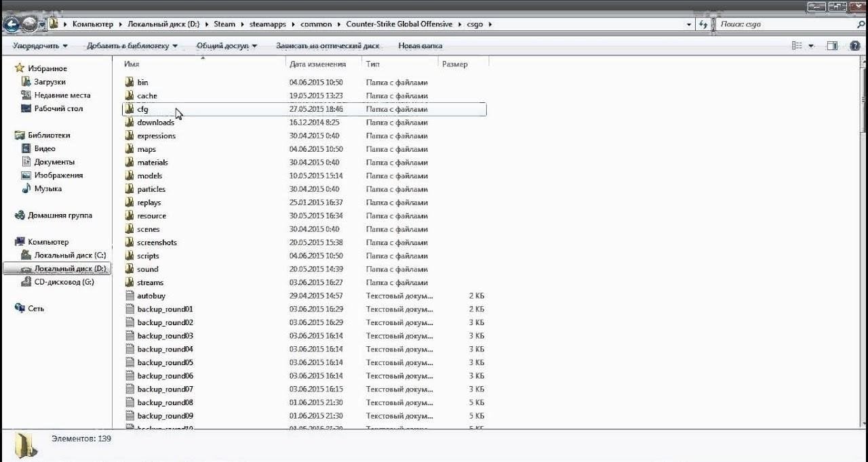Click the change view icon in the toolbar

pyautogui.click(x=797, y=46)
